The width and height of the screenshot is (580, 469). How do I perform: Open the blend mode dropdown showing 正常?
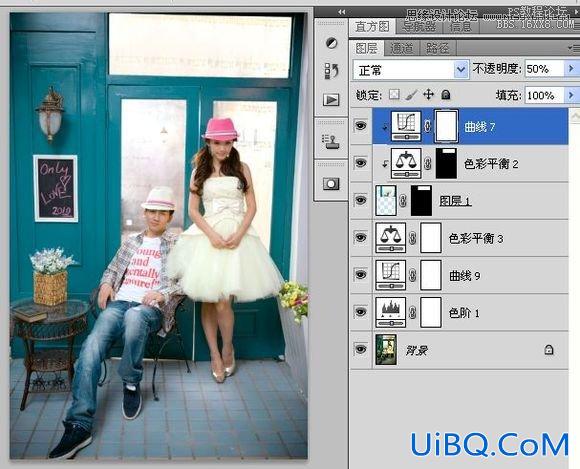point(411,70)
